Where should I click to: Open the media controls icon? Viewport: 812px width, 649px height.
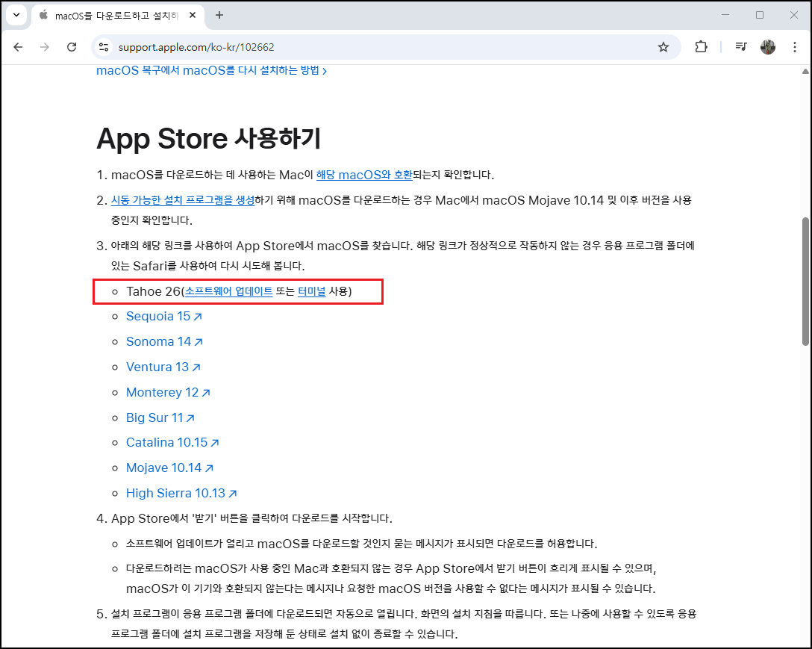point(741,47)
